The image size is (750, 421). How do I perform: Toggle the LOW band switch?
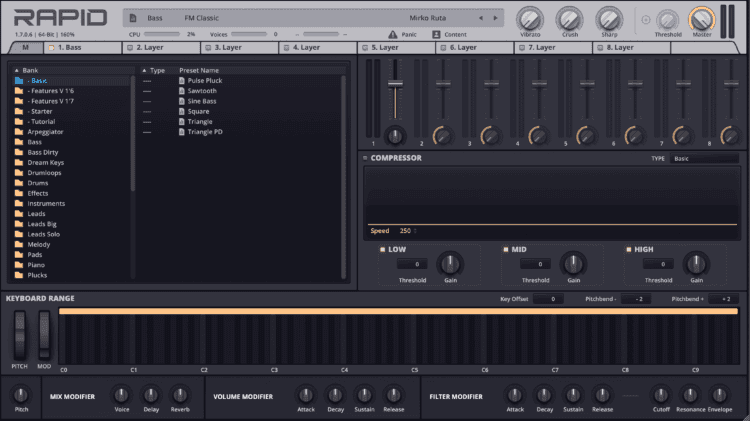pyautogui.click(x=382, y=249)
